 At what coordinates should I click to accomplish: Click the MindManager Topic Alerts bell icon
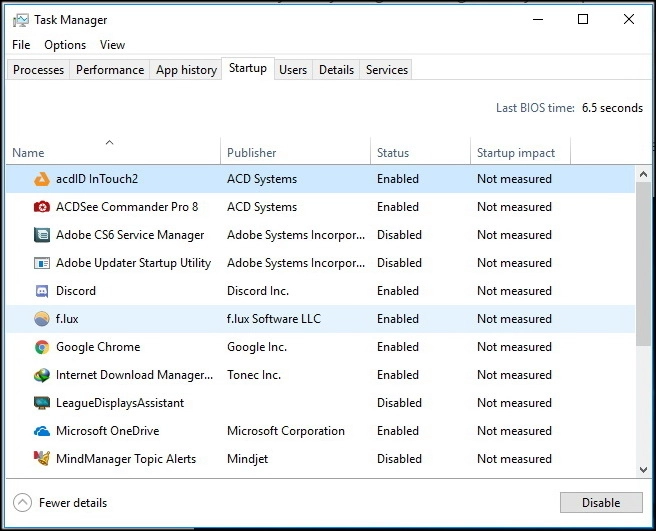coord(42,459)
